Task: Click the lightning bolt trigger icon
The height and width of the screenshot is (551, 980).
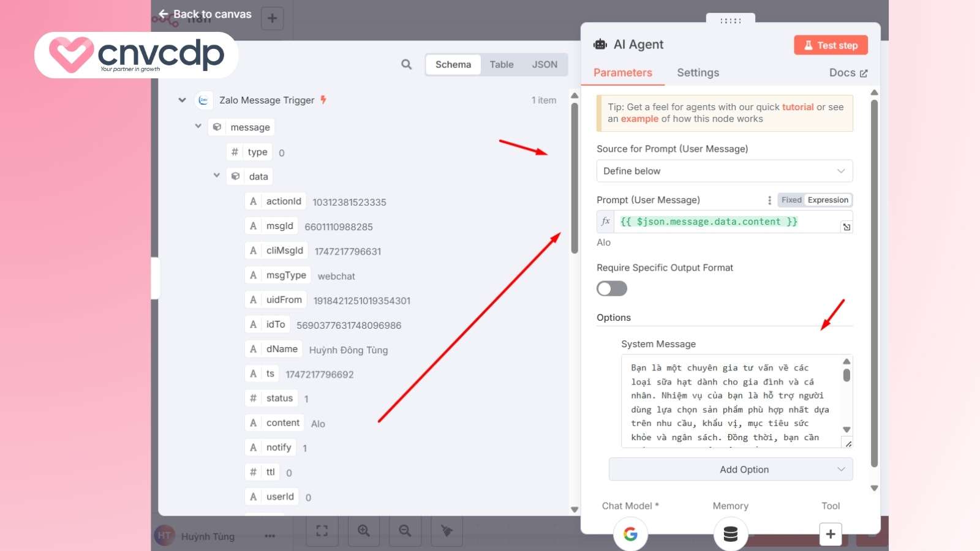Action: (323, 100)
